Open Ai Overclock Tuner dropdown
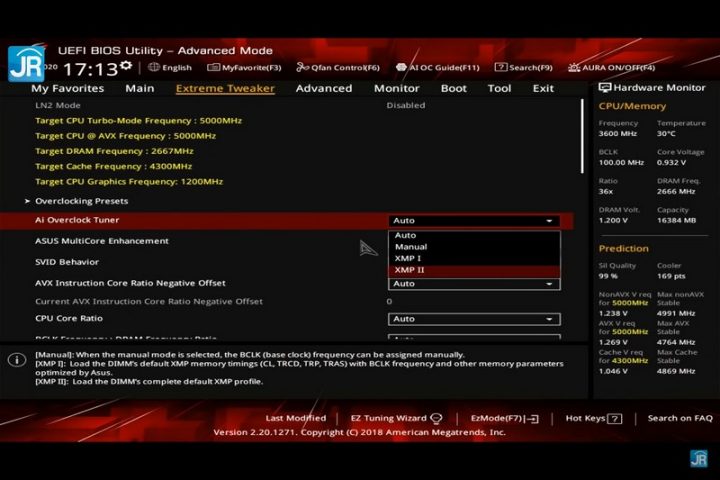The image size is (720, 480). [x=474, y=220]
